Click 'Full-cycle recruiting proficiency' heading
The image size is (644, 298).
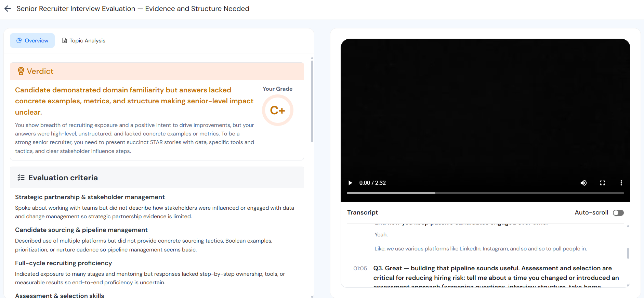pos(64,263)
